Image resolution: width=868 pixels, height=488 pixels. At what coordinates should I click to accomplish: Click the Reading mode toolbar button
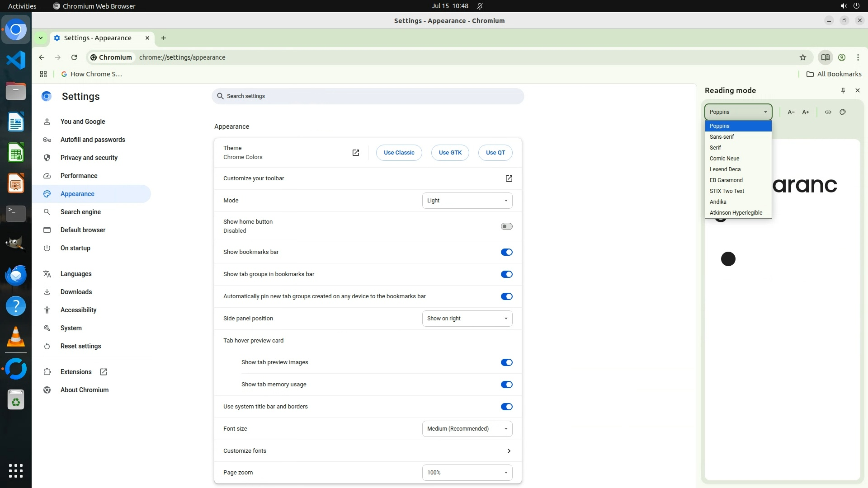pyautogui.click(x=825, y=57)
